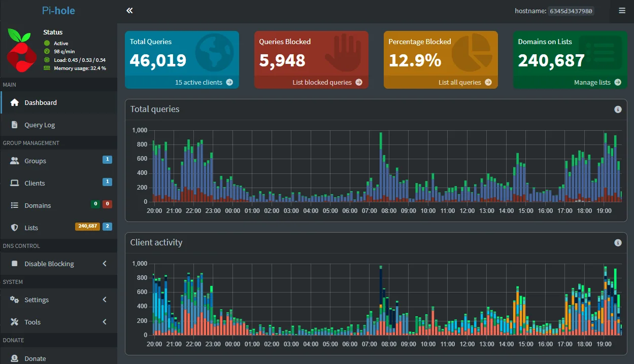This screenshot has width=634, height=364.
Task: Expand the Disable Blocking submenu chevron
Action: click(x=105, y=264)
